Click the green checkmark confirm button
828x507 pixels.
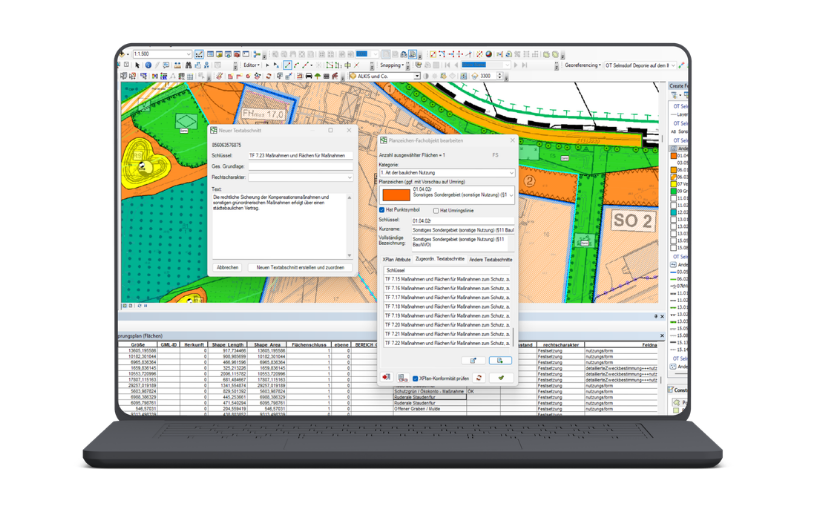click(501, 378)
